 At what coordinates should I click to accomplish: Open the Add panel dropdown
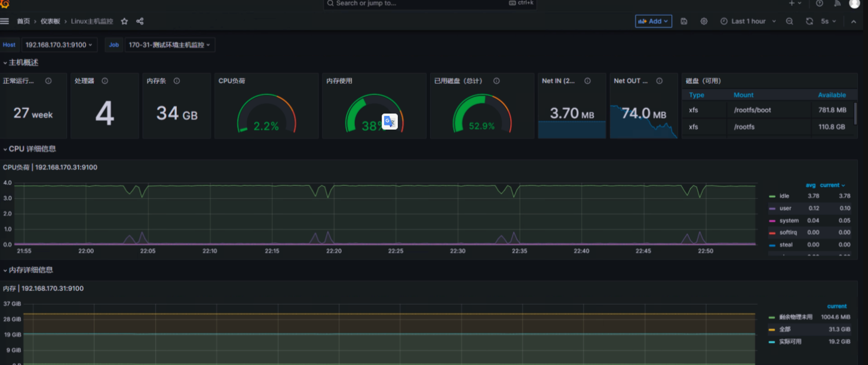point(654,21)
